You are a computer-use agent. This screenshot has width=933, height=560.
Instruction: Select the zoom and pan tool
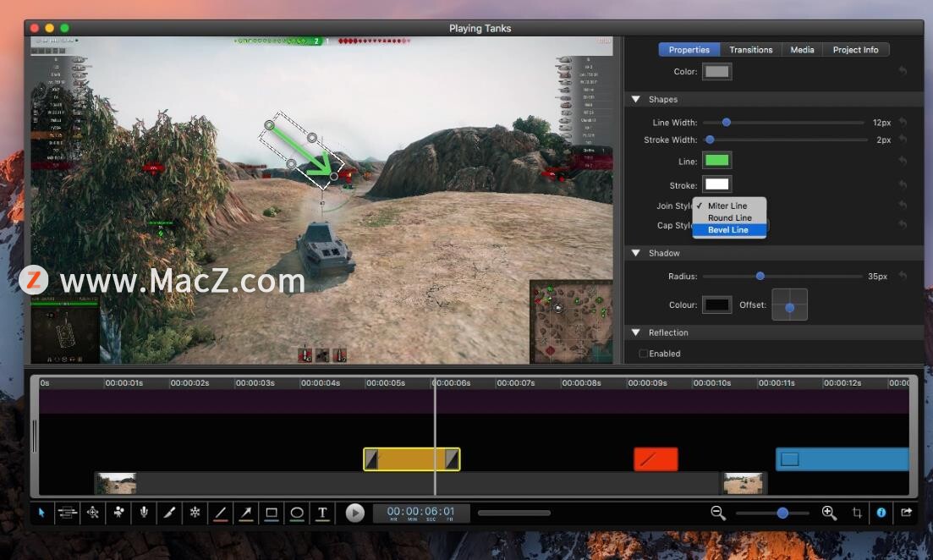93,513
